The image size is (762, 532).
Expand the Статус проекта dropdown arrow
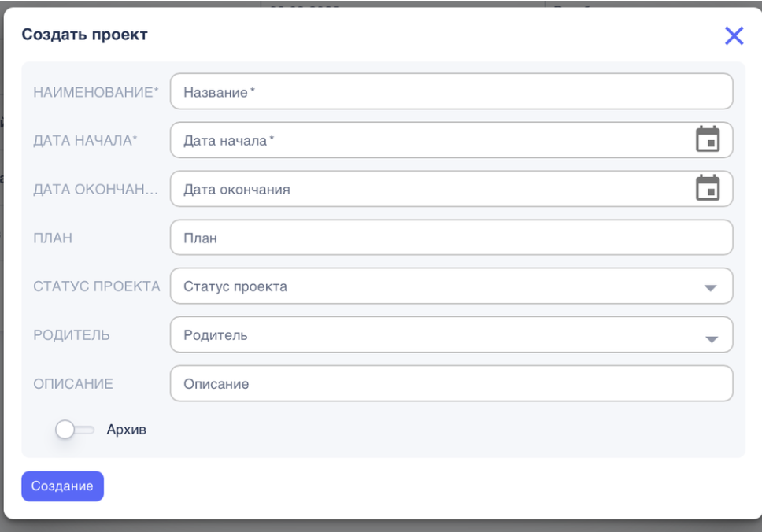click(x=710, y=288)
